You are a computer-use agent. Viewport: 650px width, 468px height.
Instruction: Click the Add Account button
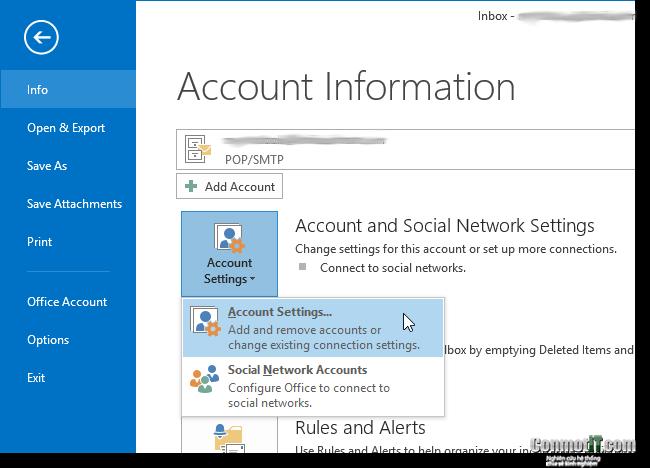[229, 187]
